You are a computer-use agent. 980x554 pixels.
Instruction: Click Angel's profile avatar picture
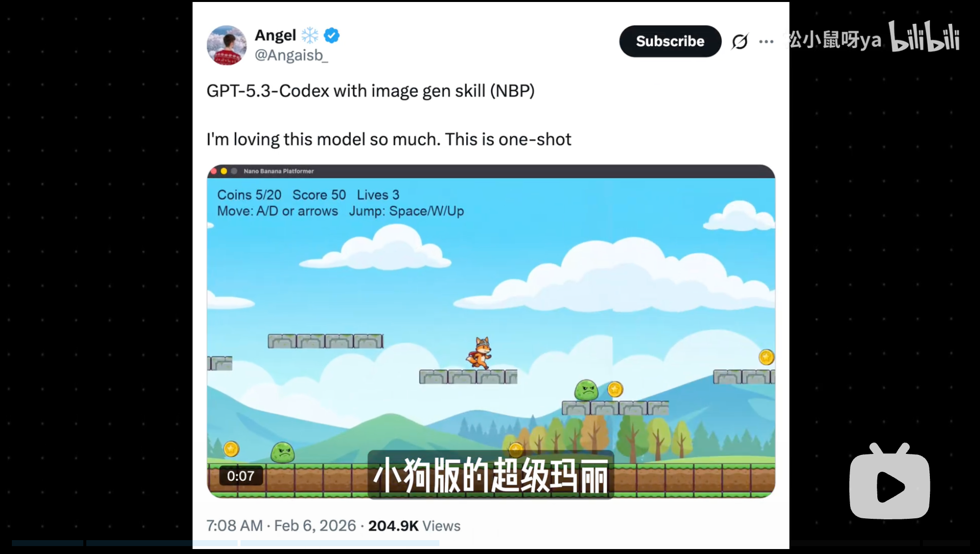(227, 45)
